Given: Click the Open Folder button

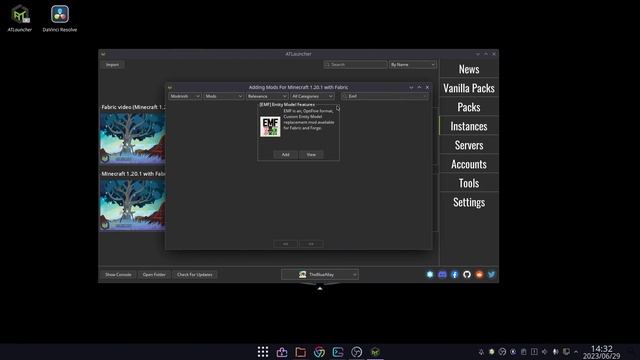Looking at the screenshot, I should pos(154,275).
